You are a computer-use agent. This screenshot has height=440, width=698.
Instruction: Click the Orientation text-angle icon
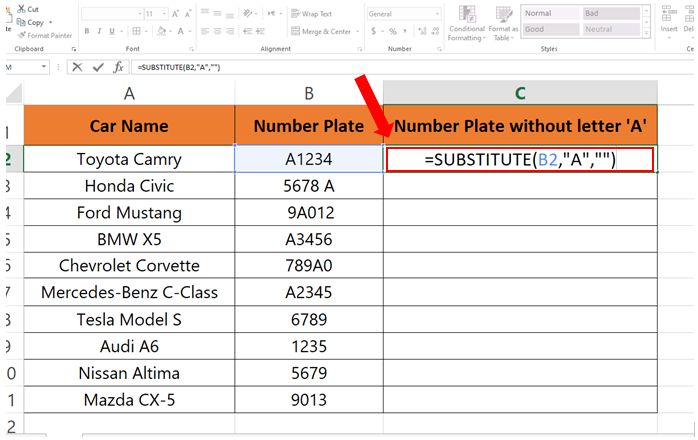(x=248, y=13)
